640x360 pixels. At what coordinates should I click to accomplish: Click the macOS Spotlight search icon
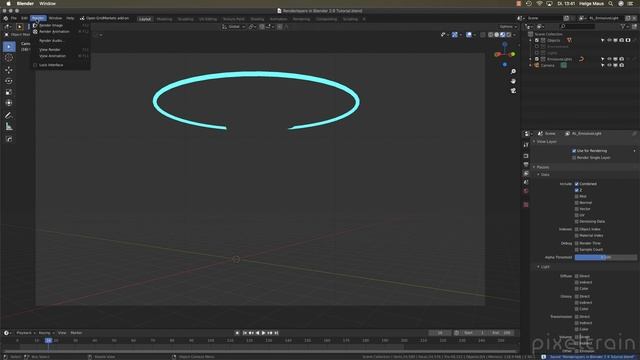[611, 4]
